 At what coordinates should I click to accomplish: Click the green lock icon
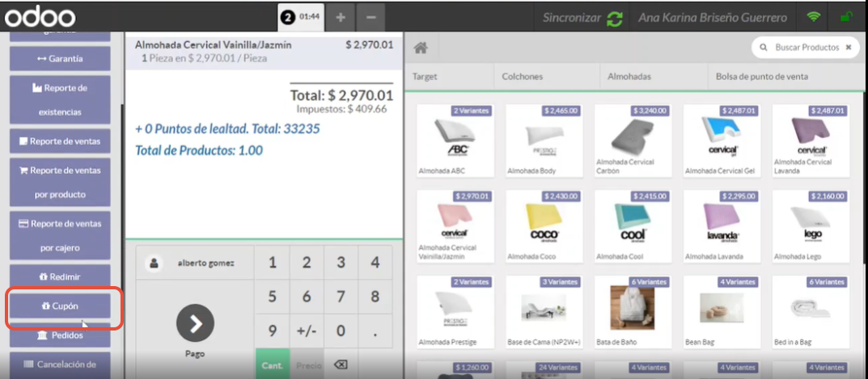point(846,17)
